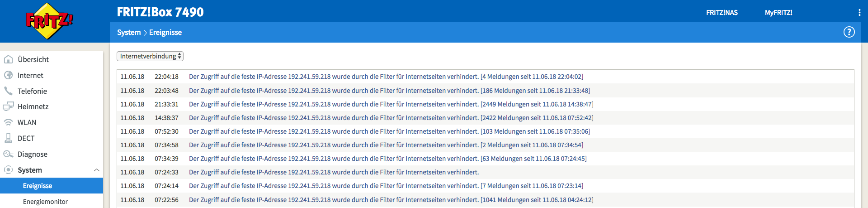
Task: Collapse the System menu chevron
Action: (x=96, y=170)
